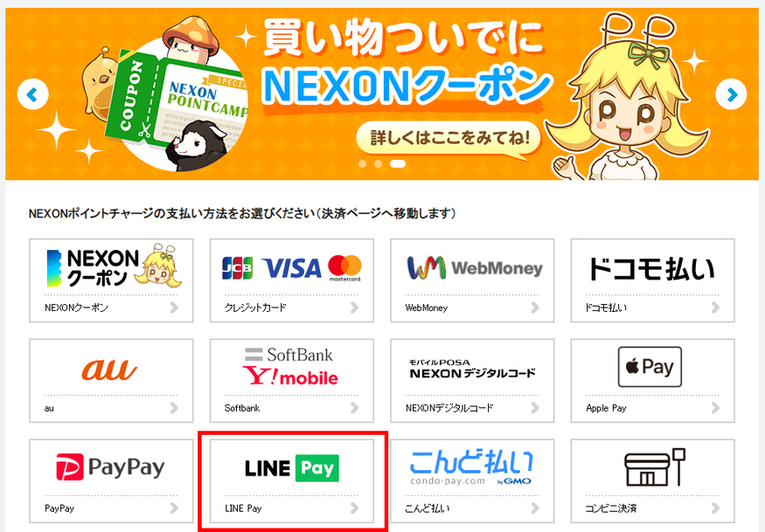Viewport: 765px width, 532px height.
Task: Jump to second banner slide dot
Action: pyautogui.click(x=378, y=164)
